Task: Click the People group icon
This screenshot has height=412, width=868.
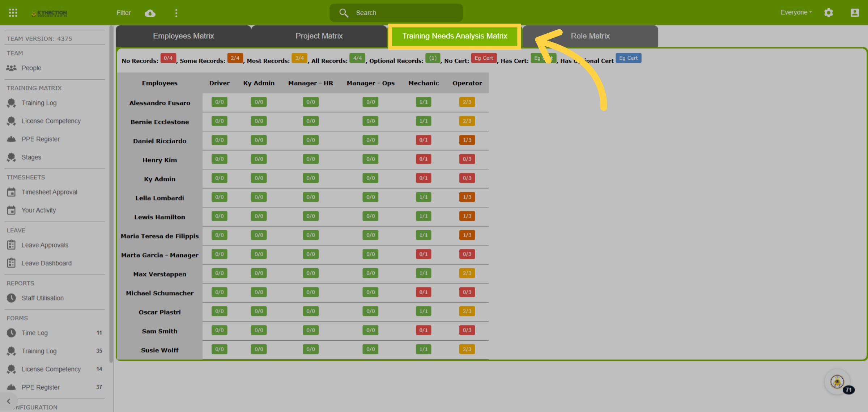Action: tap(11, 68)
